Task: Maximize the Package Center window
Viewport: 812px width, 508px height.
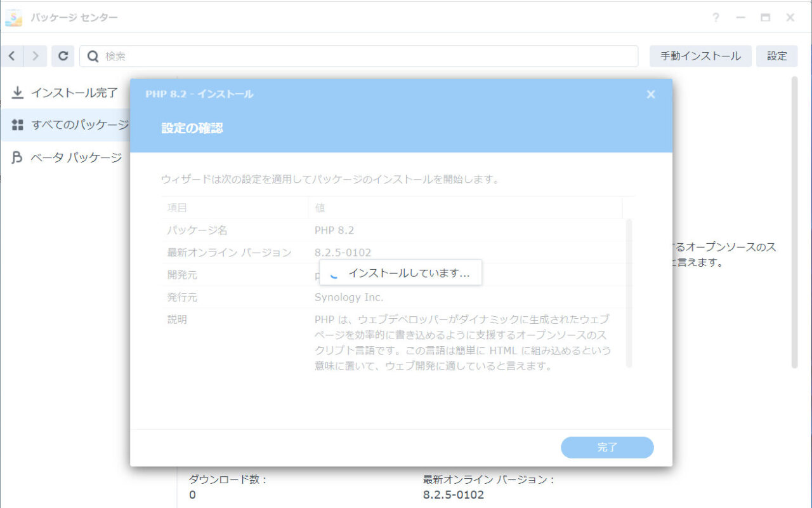Action: pyautogui.click(x=765, y=18)
